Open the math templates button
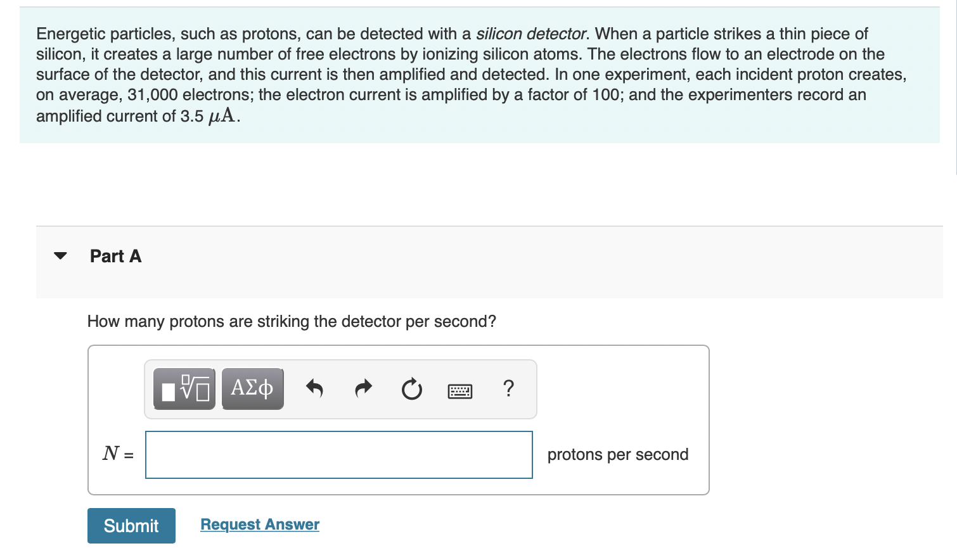This screenshot has height=560, width=957. 184,389
